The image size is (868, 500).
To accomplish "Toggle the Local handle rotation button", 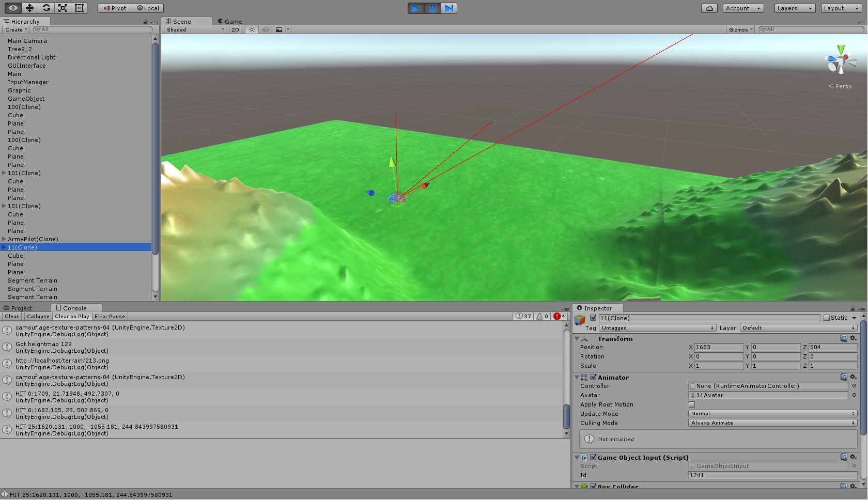I will [x=148, y=8].
